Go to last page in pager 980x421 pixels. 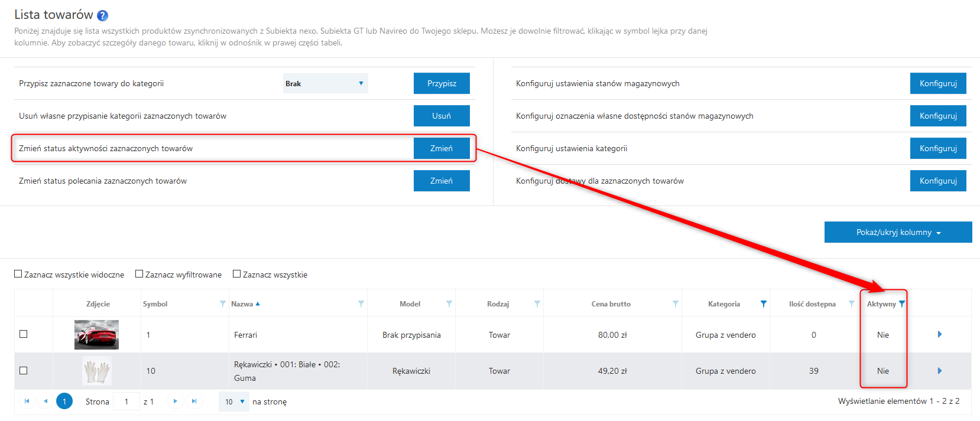(194, 401)
